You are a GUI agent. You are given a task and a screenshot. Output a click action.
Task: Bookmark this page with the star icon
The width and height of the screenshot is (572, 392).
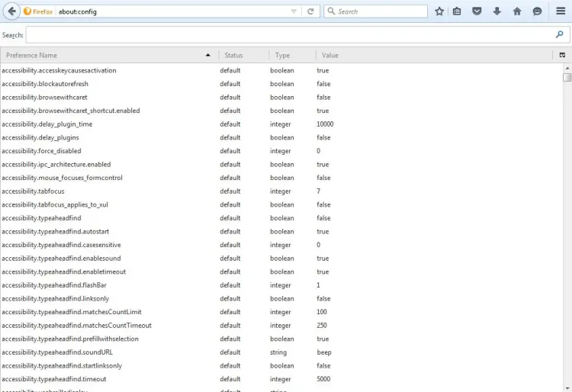coord(439,11)
